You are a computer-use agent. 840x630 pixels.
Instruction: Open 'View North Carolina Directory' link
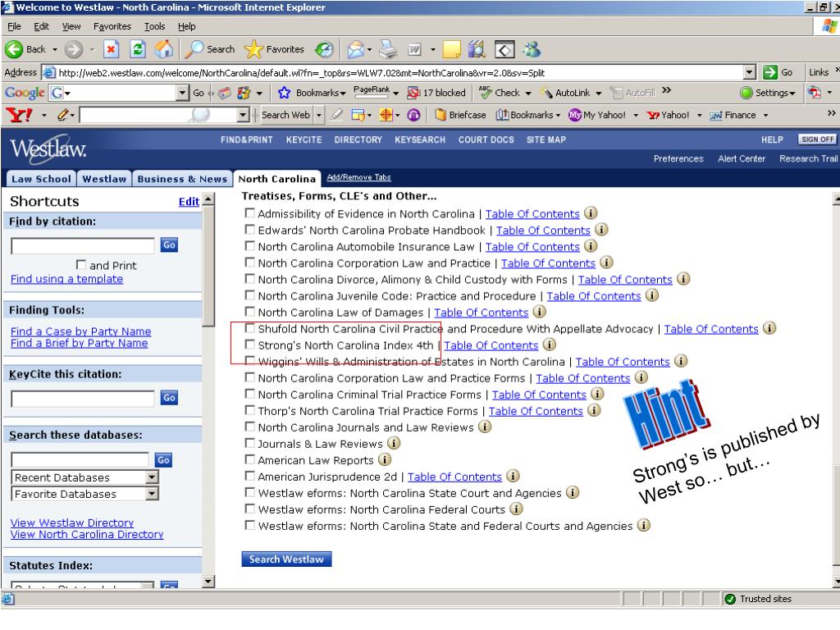(87, 534)
